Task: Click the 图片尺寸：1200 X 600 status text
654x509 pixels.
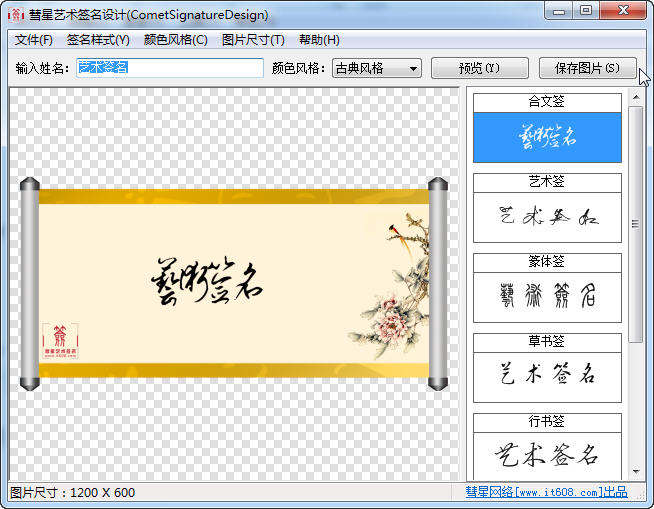Action: [72, 493]
